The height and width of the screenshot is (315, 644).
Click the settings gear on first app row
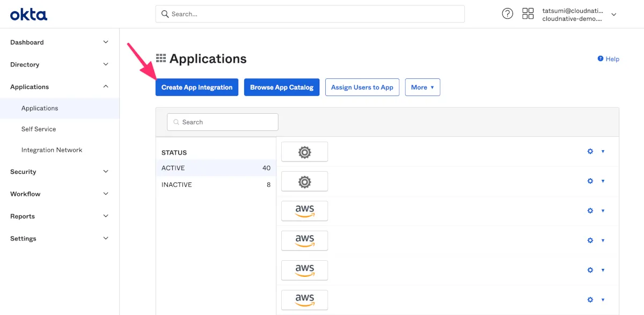[x=590, y=151]
